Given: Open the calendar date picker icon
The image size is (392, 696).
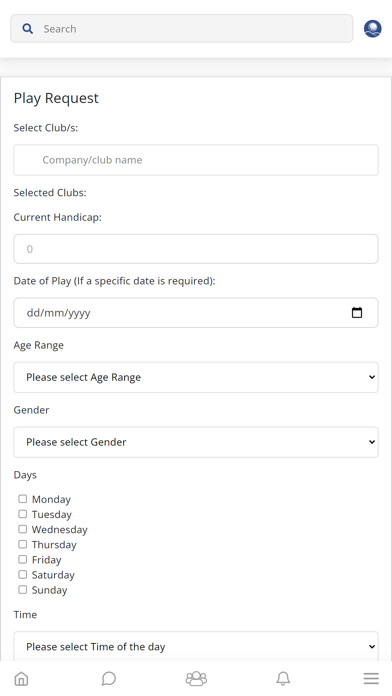Looking at the screenshot, I should pos(357,312).
